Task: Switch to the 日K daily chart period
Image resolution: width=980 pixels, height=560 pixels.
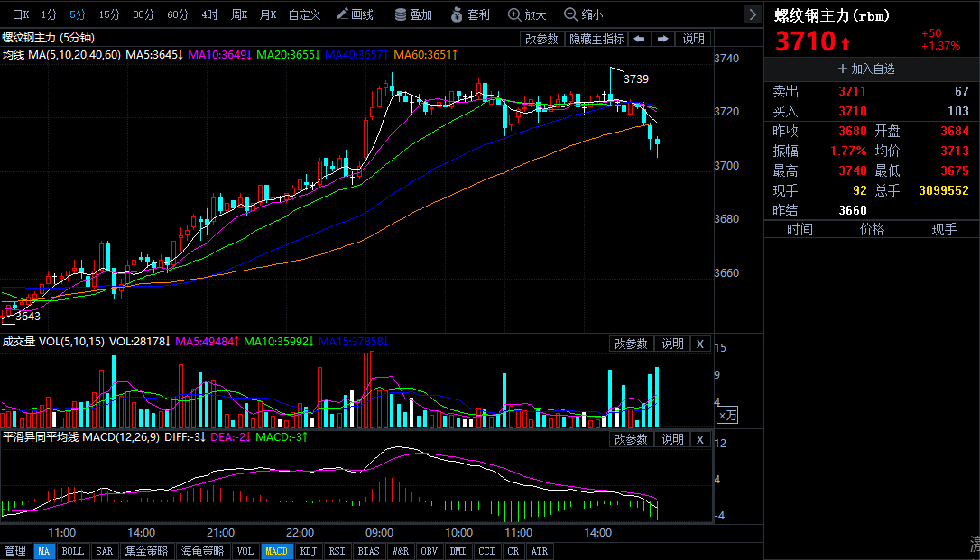Action: pyautogui.click(x=21, y=14)
